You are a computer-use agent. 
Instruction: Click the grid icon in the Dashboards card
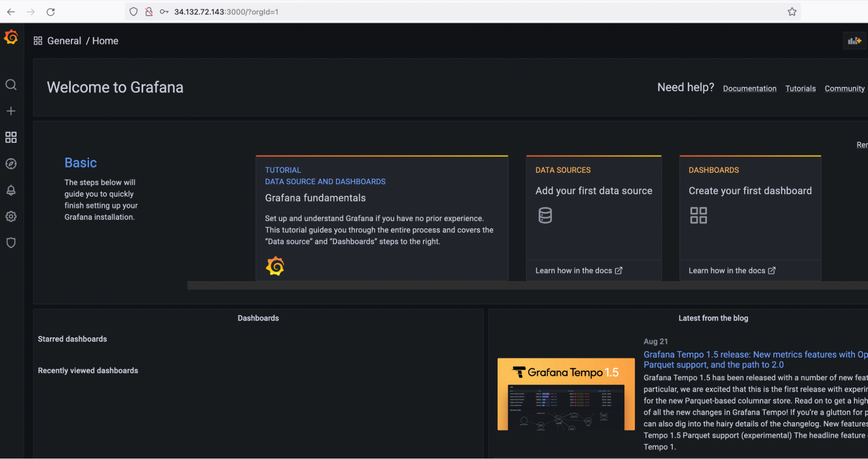click(x=698, y=215)
